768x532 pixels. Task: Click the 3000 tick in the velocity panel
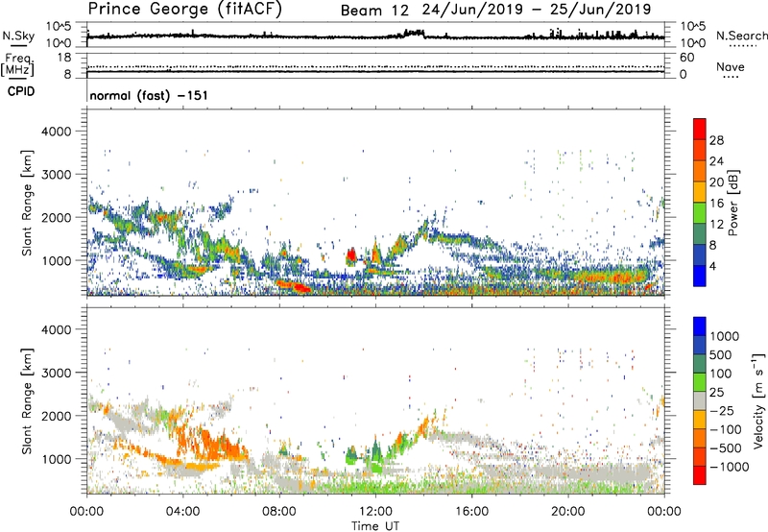(x=56, y=373)
